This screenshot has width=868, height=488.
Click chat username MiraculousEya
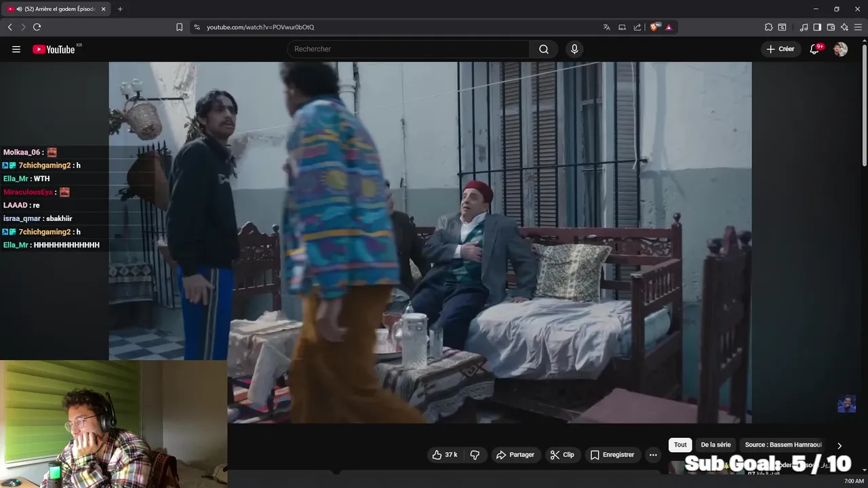28,192
